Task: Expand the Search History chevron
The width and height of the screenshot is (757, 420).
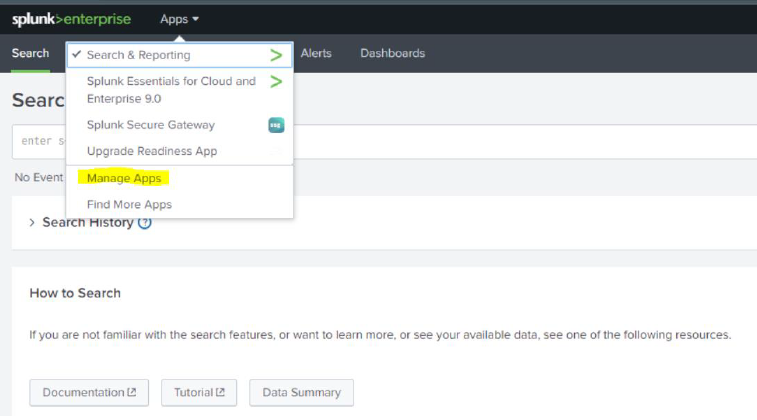Action: tap(32, 223)
